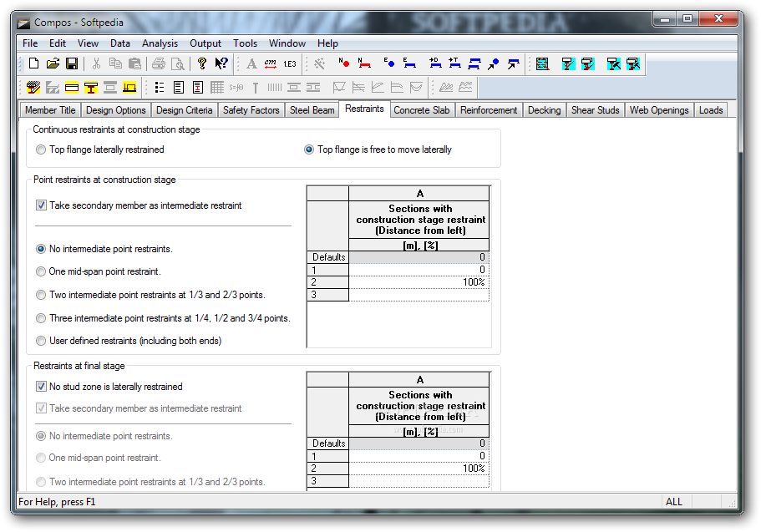Click the blue beam 'E' edit member icon
761x532 pixels.
pyautogui.click(x=409, y=63)
